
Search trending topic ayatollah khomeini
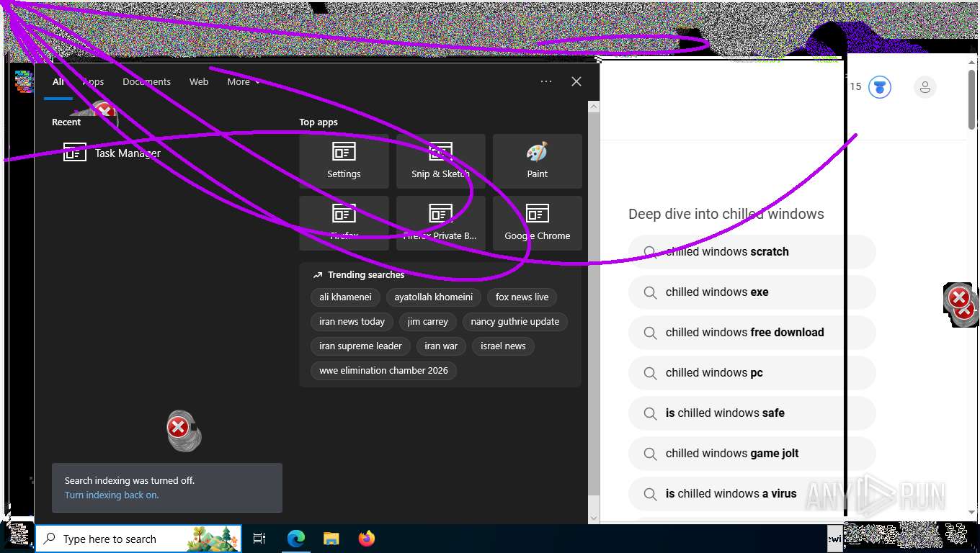[x=434, y=297]
